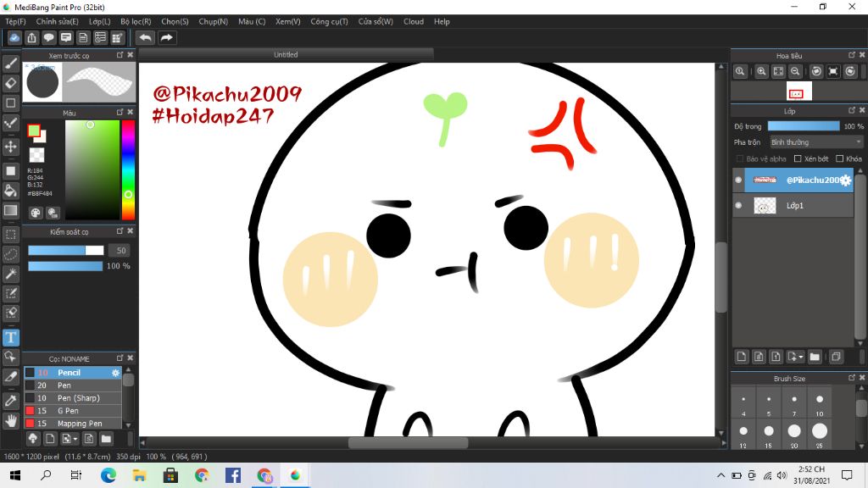Show hidden system tray icons
The height and width of the screenshot is (488, 868).
721,475
